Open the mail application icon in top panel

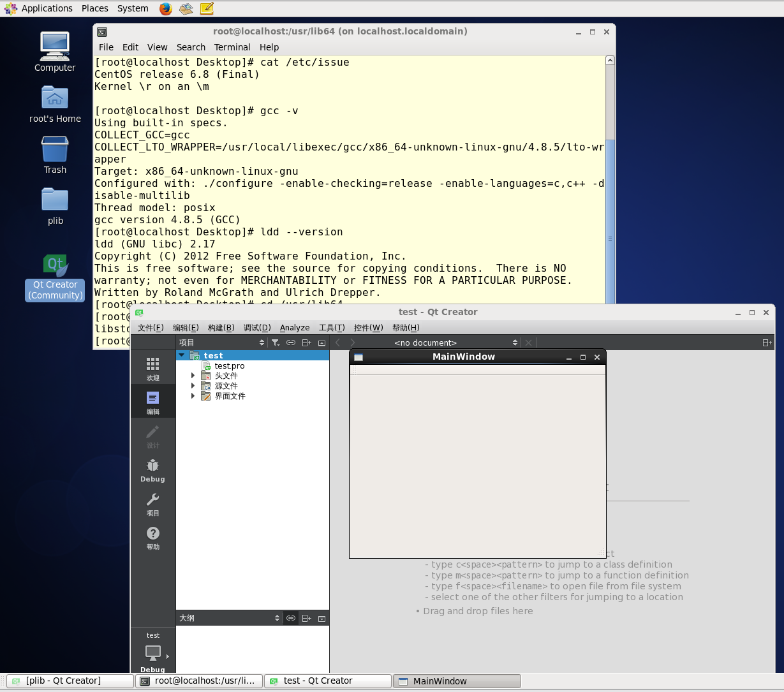pos(186,8)
